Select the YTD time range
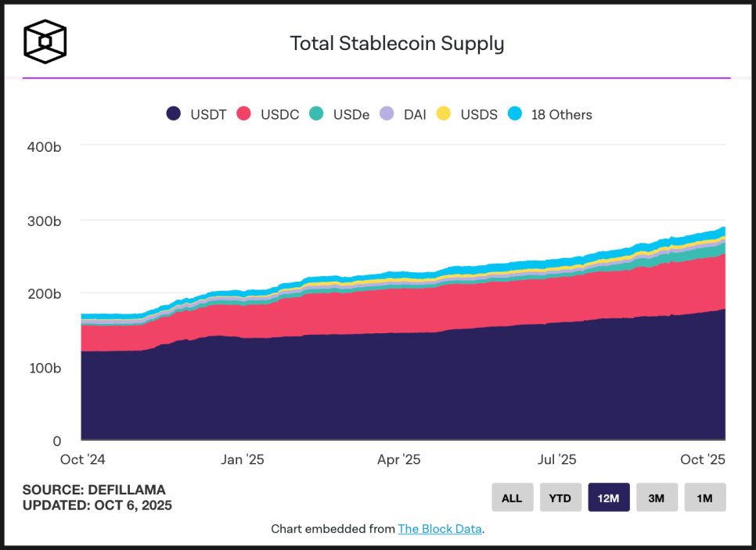 [560, 498]
